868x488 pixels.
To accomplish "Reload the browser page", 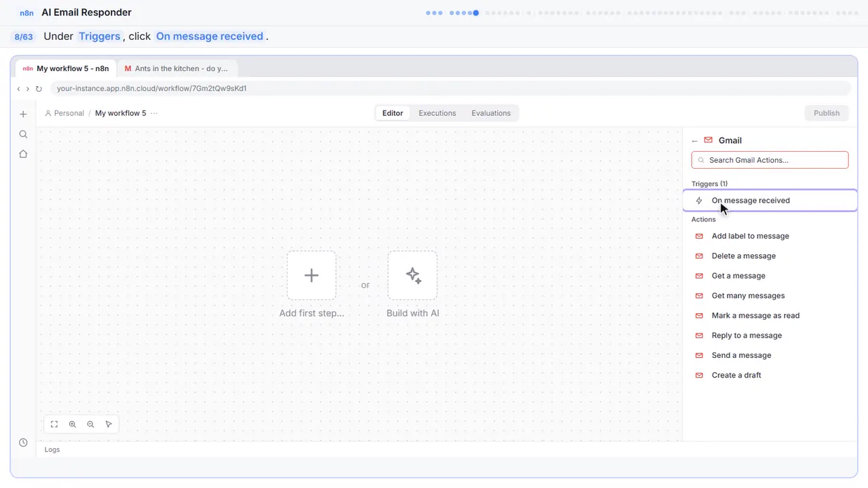I will [39, 89].
